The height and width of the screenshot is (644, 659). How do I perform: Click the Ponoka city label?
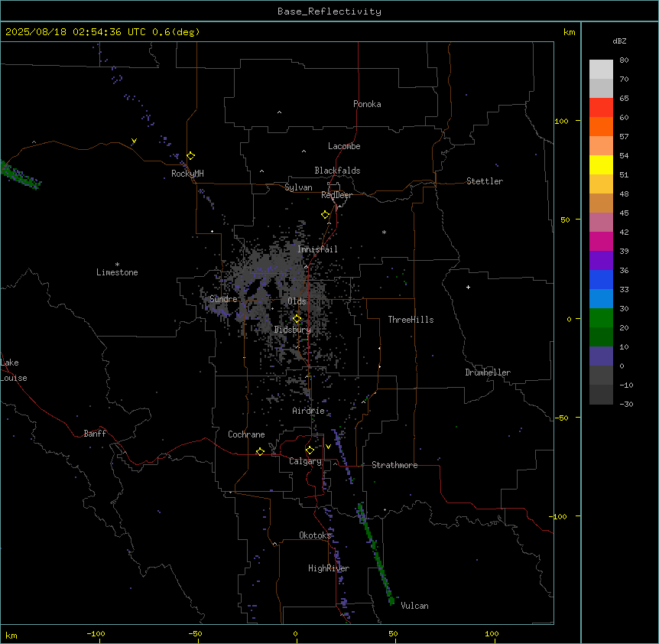(x=367, y=104)
